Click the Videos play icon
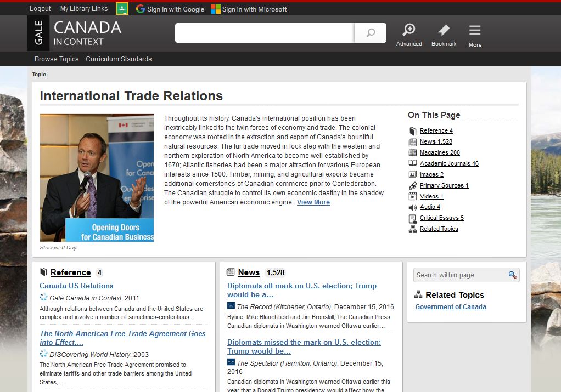This screenshot has width=561, height=392. [x=413, y=196]
